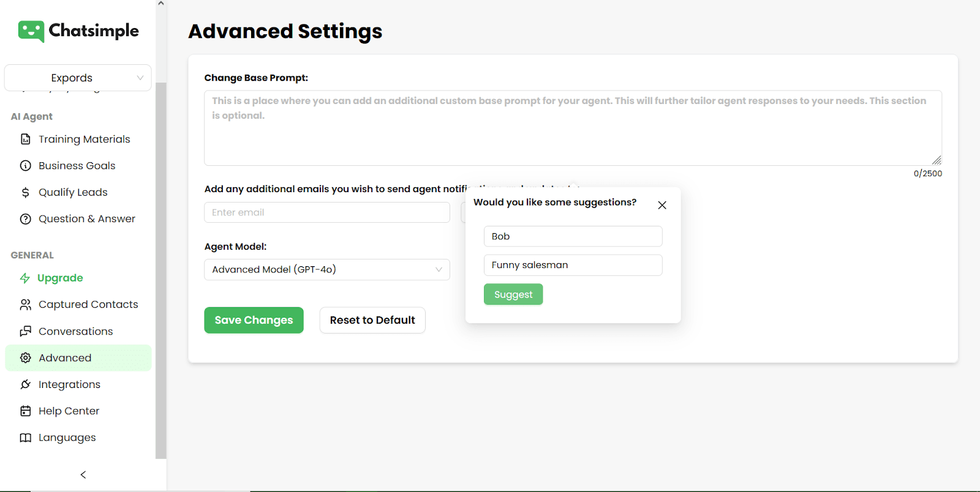
Task: Click the Question & Answer help icon
Action: [x=25, y=219]
